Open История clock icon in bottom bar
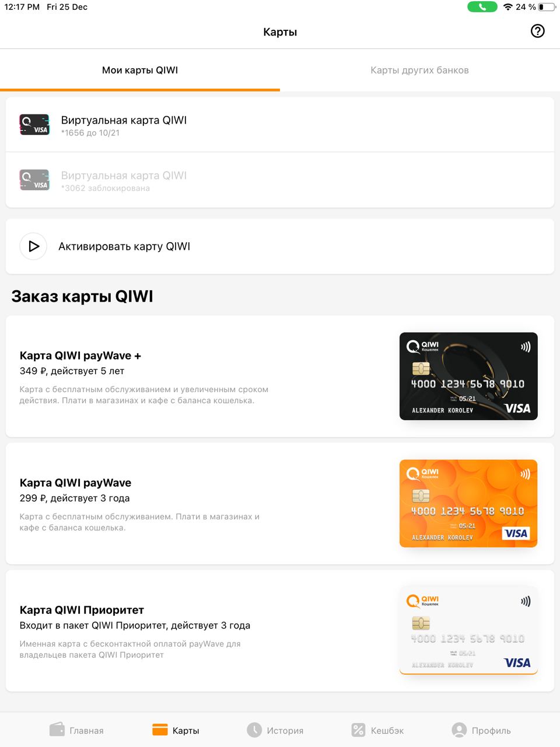The image size is (560, 747). [x=254, y=730]
